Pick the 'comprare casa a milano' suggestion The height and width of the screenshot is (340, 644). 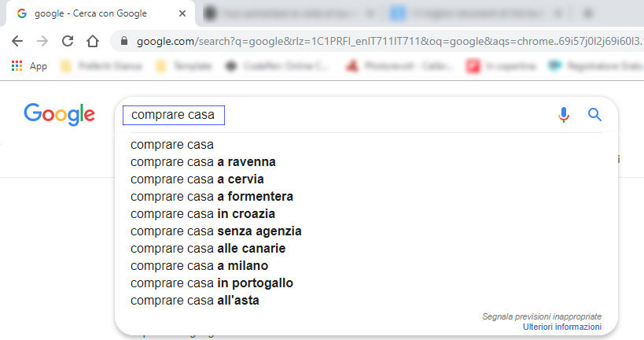(x=199, y=266)
